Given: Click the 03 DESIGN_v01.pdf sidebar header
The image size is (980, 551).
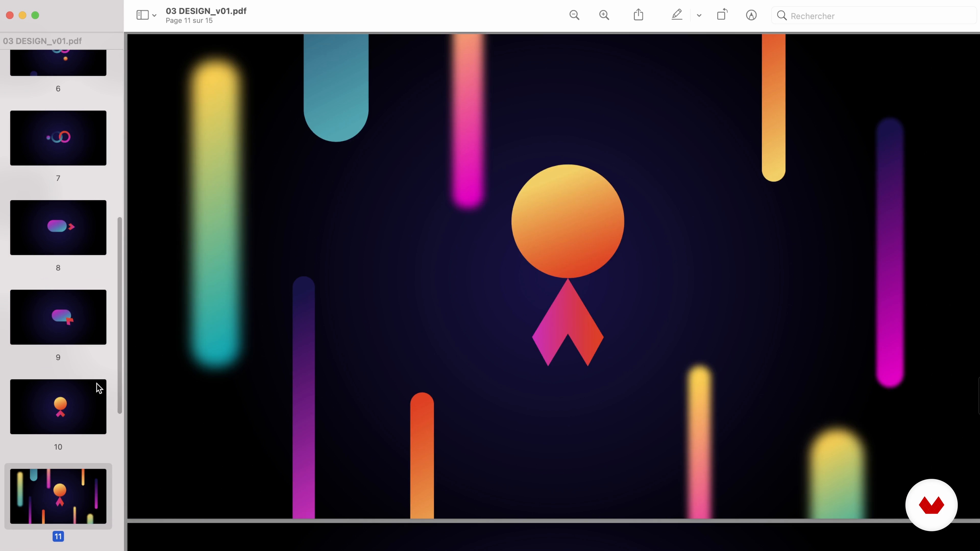Looking at the screenshot, I should pyautogui.click(x=42, y=41).
